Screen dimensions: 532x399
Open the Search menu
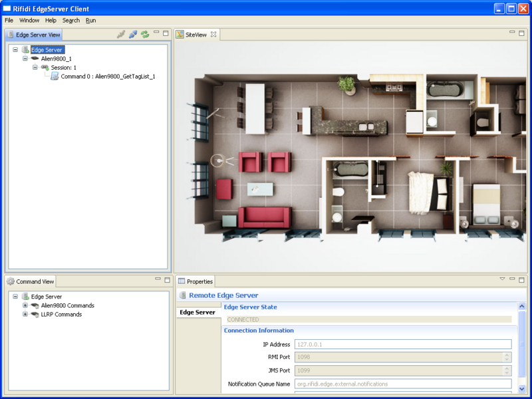coord(71,21)
